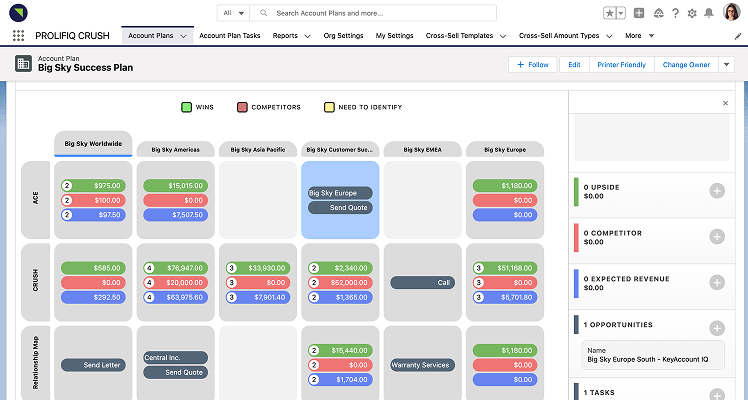Screen dimensions: 748x400
Task: Click the Big Sky Europe pill in ACE
Action: [340, 193]
